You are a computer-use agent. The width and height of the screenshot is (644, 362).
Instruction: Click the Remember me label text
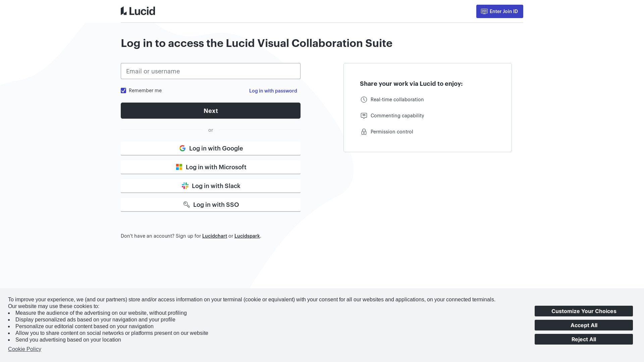[x=145, y=90]
